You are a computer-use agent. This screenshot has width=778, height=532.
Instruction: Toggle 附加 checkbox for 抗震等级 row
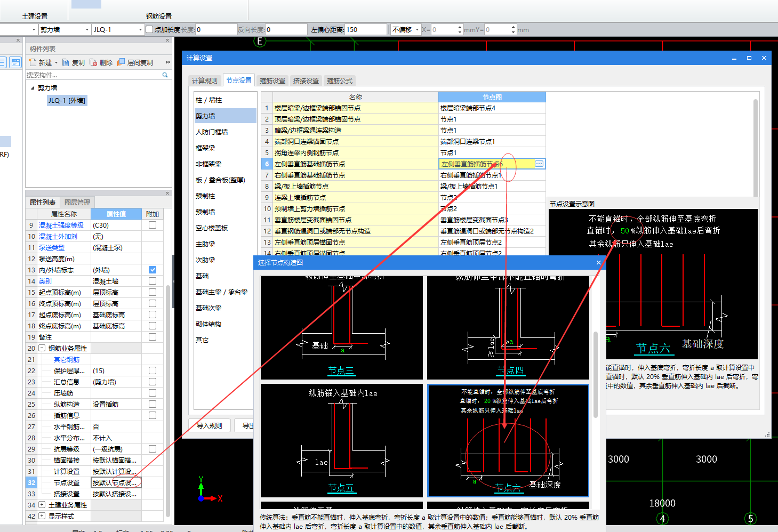[153, 449]
